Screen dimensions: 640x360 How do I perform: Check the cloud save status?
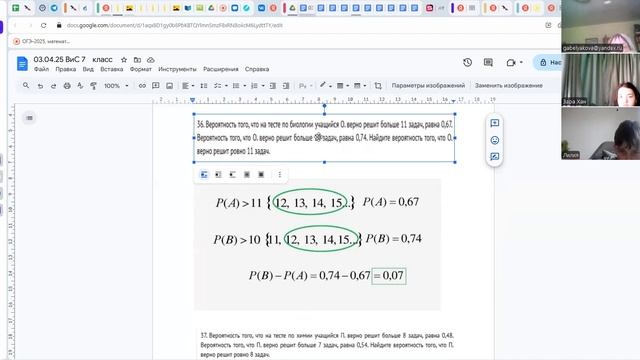pyautogui.click(x=151, y=60)
